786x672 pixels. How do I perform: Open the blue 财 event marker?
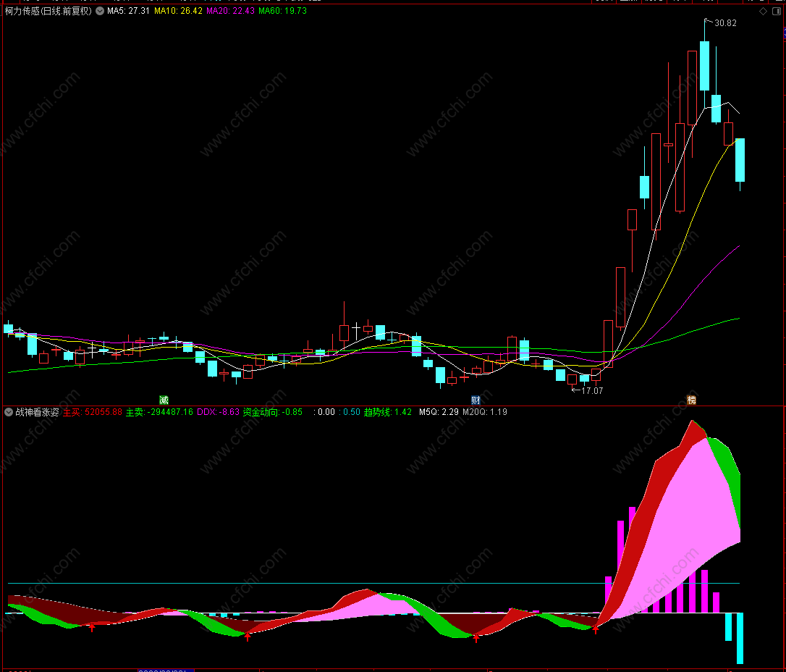476,400
